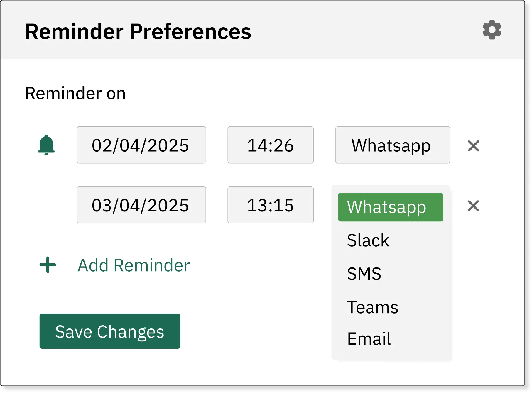This screenshot has height=393, width=532.
Task: Click the date field showing 03/04/2025
Action: tap(141, 205)
